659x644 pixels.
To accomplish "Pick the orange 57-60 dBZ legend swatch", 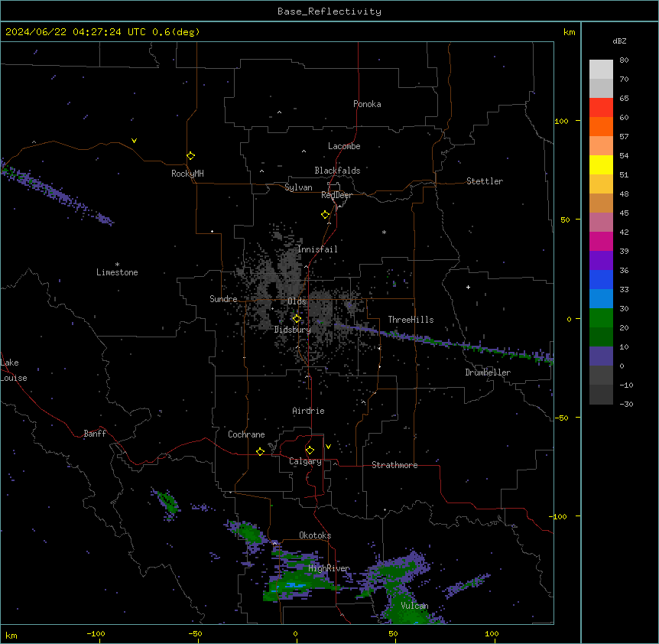I will [x=601, y=126].
